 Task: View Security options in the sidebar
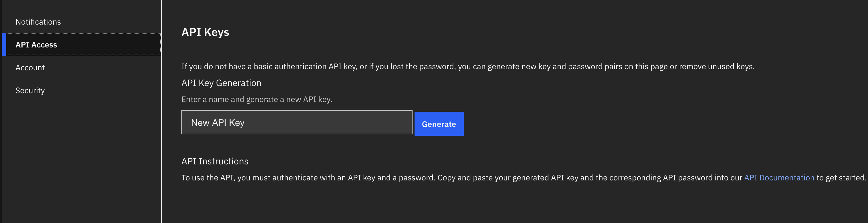coord(30,90)
